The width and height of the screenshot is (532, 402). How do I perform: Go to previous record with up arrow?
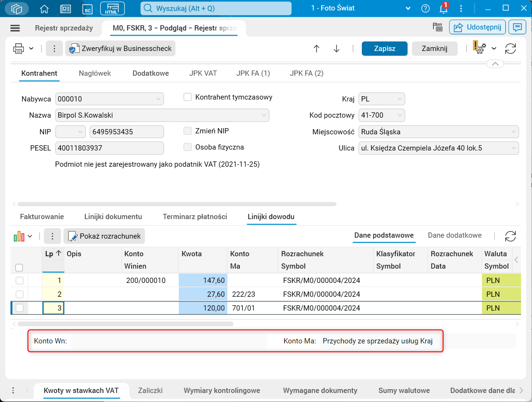click(x=317, y=49)
